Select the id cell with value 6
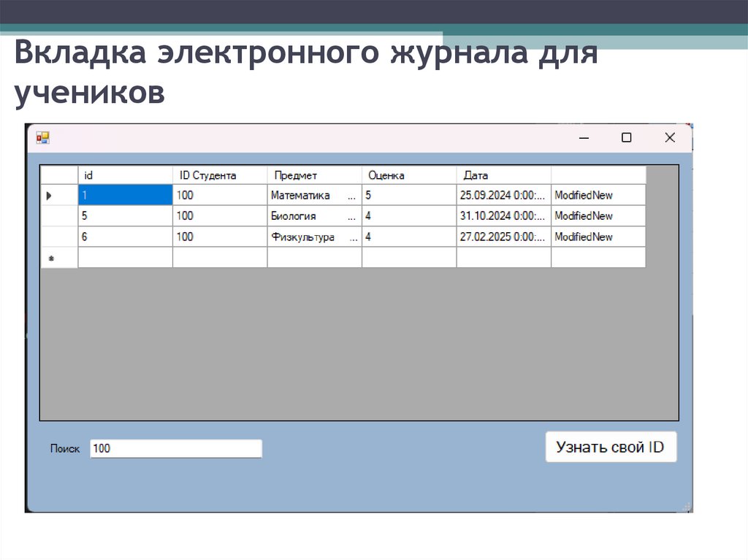 tap(125, 237)
